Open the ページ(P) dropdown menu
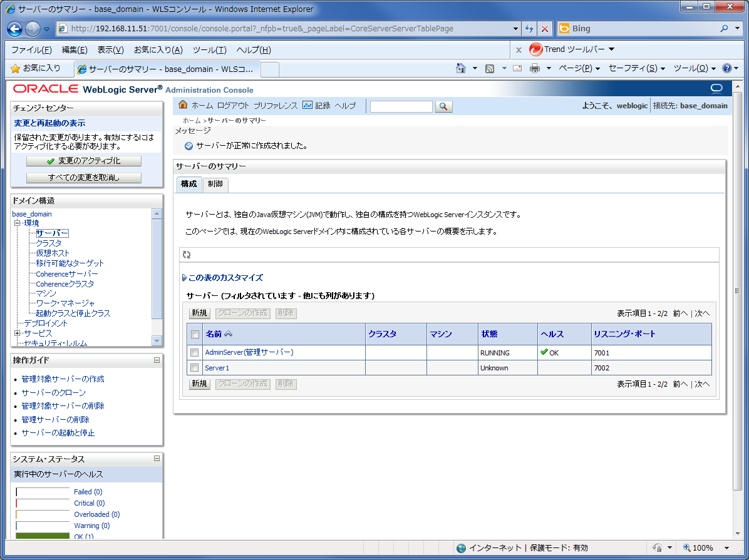Screen dimensions: 749x560 pyautogui.click(x=579, y=68)
